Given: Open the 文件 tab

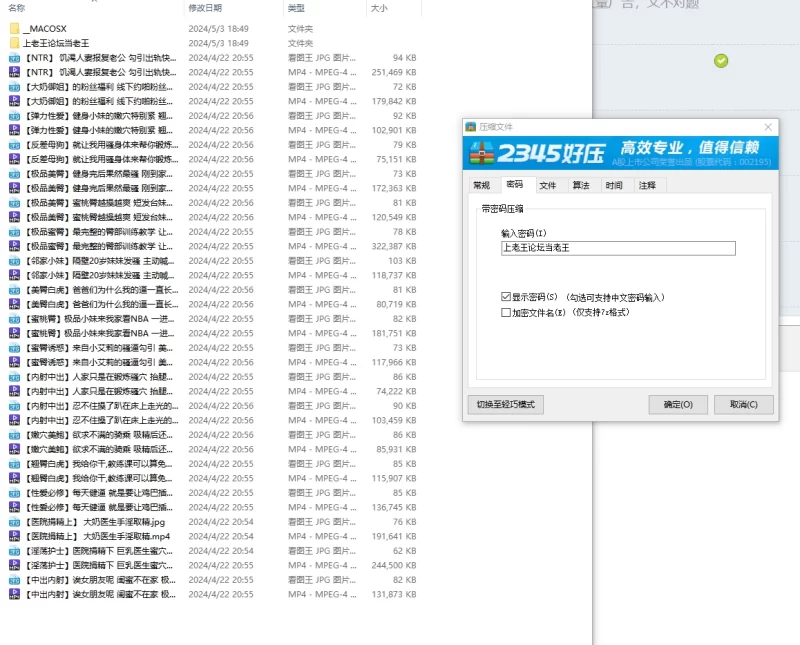Looking at the screenshot, I should [548, 186].
